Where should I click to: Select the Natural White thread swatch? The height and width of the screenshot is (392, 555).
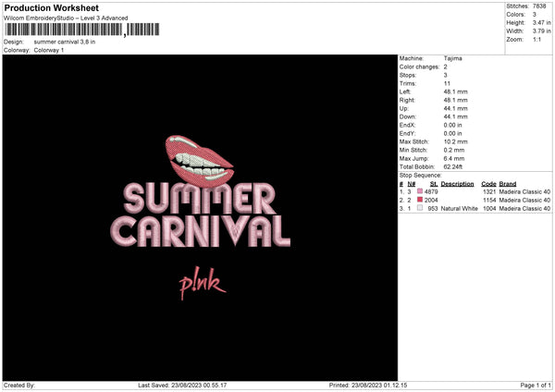(420, 209)
